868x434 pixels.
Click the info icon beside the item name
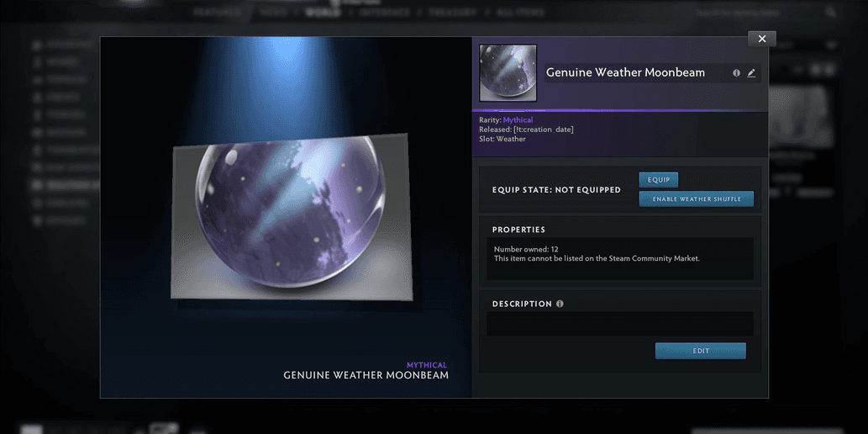(736, 72)
